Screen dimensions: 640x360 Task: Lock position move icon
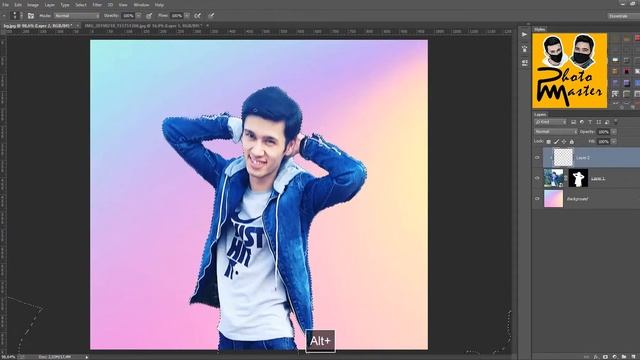point(564,142)
